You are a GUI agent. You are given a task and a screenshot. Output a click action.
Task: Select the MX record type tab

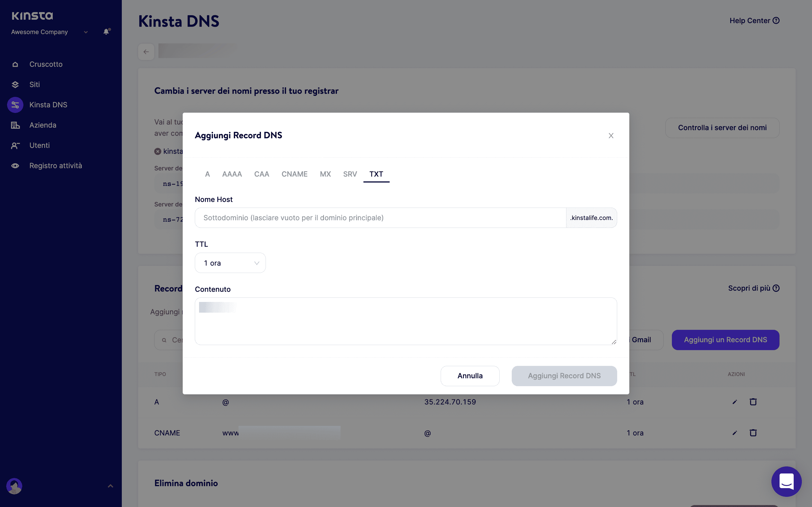point(325,174)
